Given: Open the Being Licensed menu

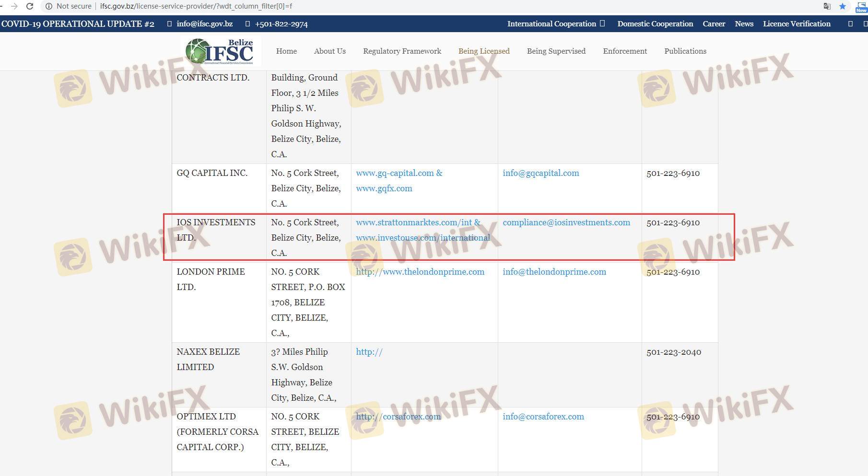Looking at the screenshot, I should click(x=483, y=51).
